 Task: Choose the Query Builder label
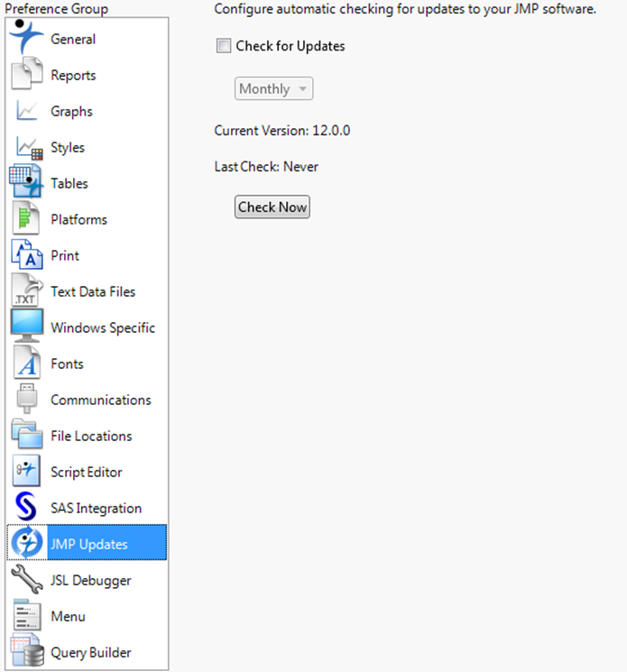(91, 653)
